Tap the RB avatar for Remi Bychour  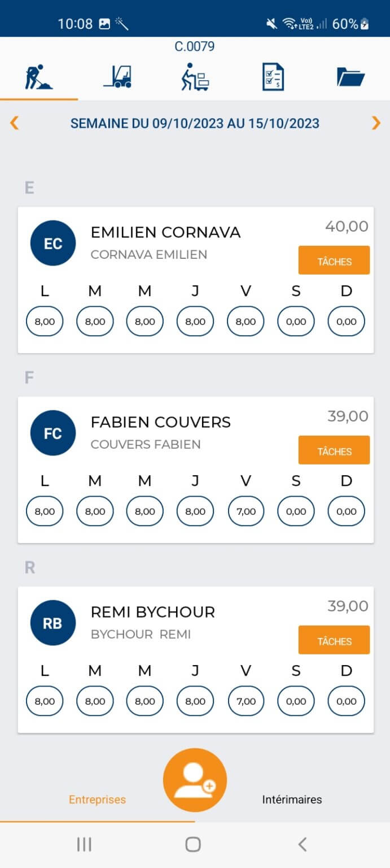click(53, 623)
